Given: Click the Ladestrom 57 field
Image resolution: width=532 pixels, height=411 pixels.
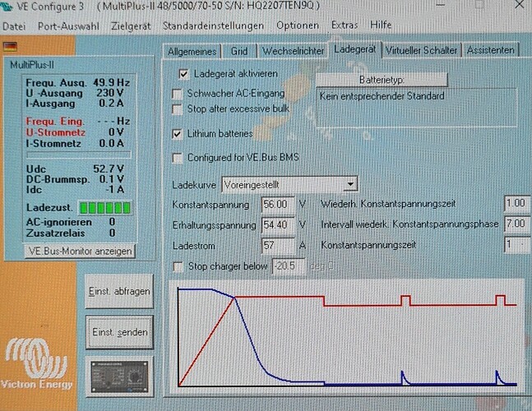Looking at the screenshot, I should (278, 245).
